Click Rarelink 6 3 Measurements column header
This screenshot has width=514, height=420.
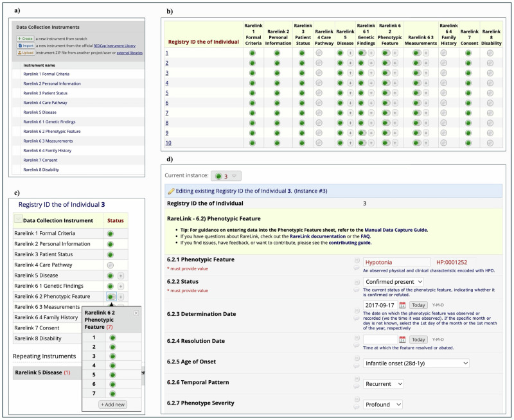point(421,40)
